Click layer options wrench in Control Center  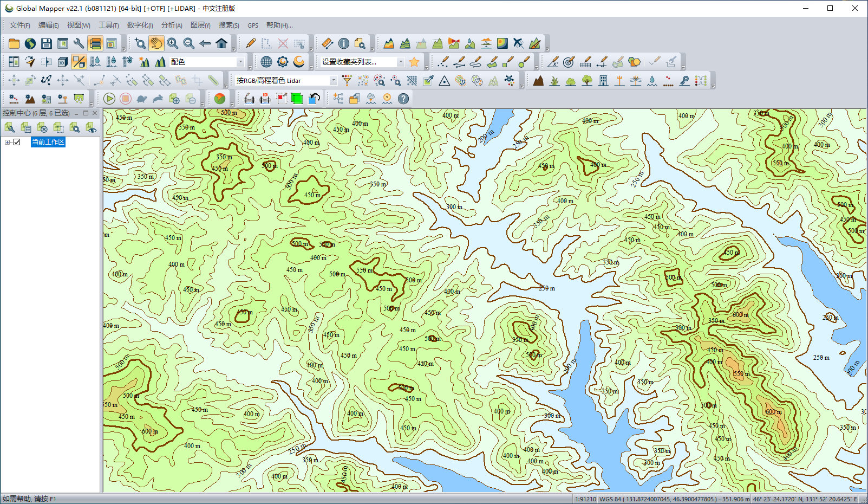click(10, 128)
